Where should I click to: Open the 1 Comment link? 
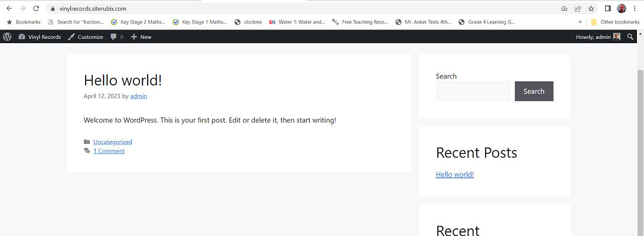[x=109, y=151]
